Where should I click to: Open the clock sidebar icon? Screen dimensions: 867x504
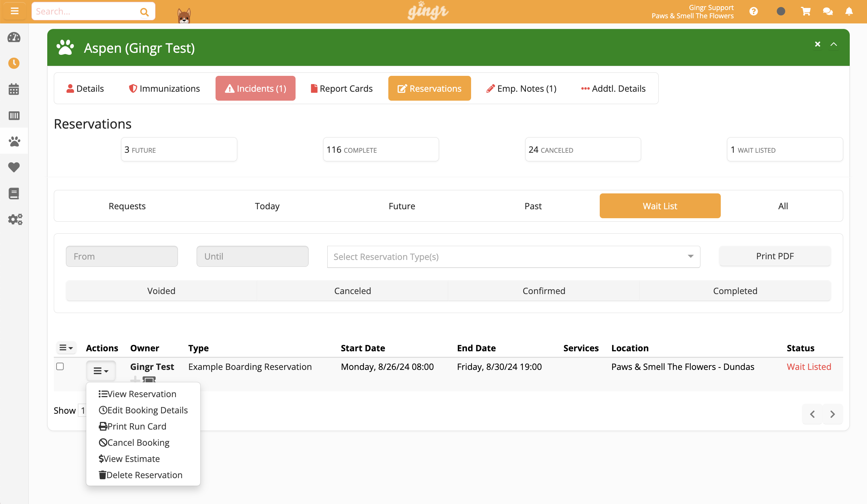click(x=14, y=63)
